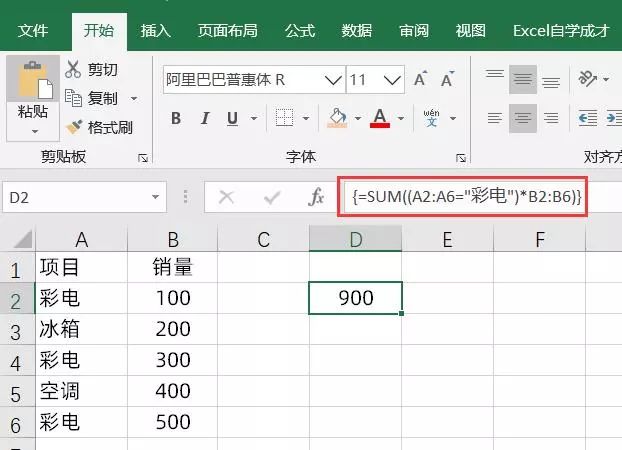Select the Format Painter (格式刷) tool
The width and height of the screenshot is (622, 450).
click(99, 127)
